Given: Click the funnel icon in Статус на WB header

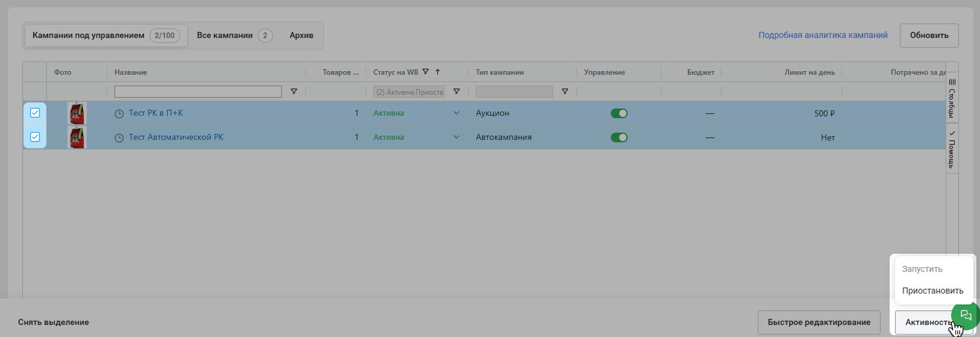Looking at the screenshot, I should click(x=426, y=72).
